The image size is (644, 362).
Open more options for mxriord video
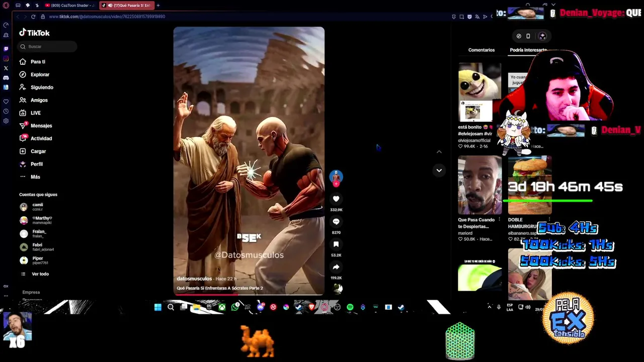499,220
